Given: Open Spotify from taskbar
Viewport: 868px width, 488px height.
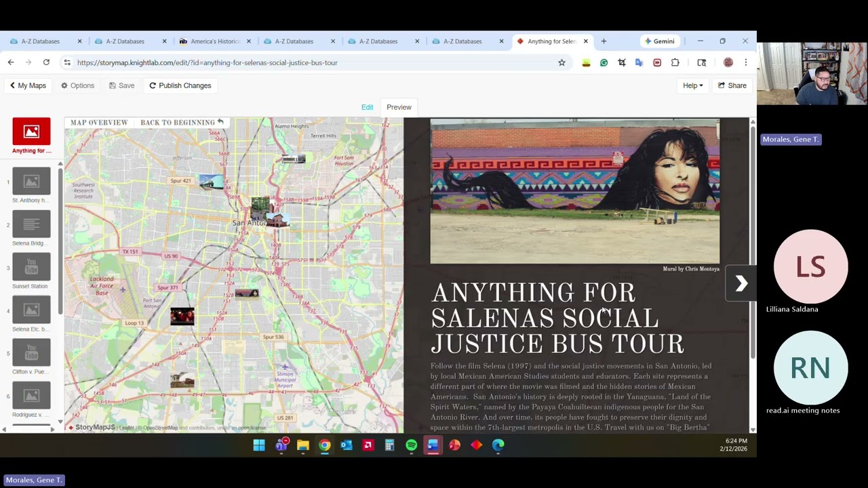Looking at the screenshot, I should pyautogui.click(x=412, y=445).
